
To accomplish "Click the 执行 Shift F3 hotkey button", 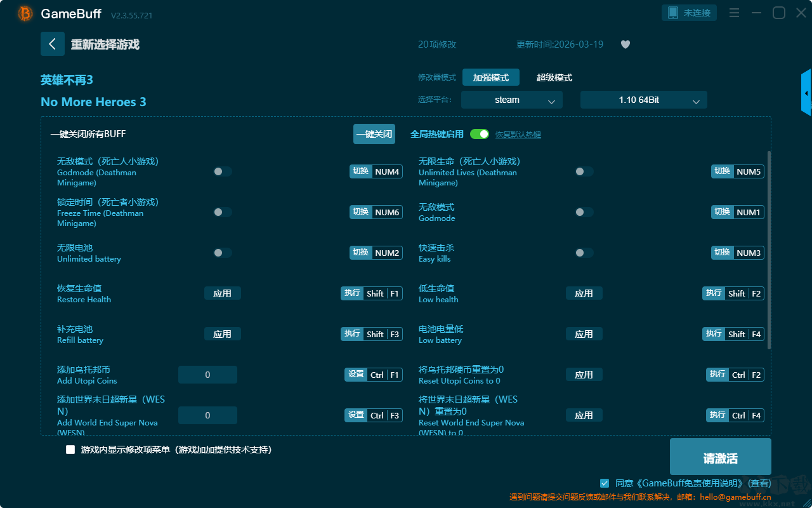I will (372, 334).
